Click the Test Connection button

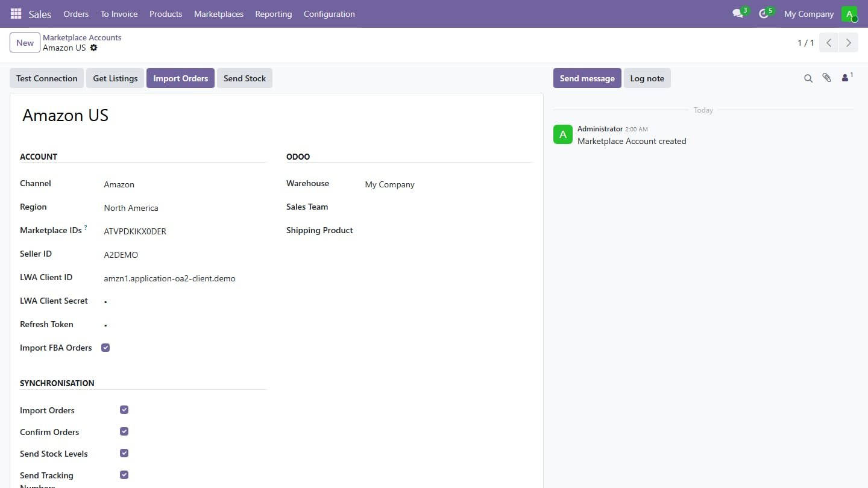(47, 78)
